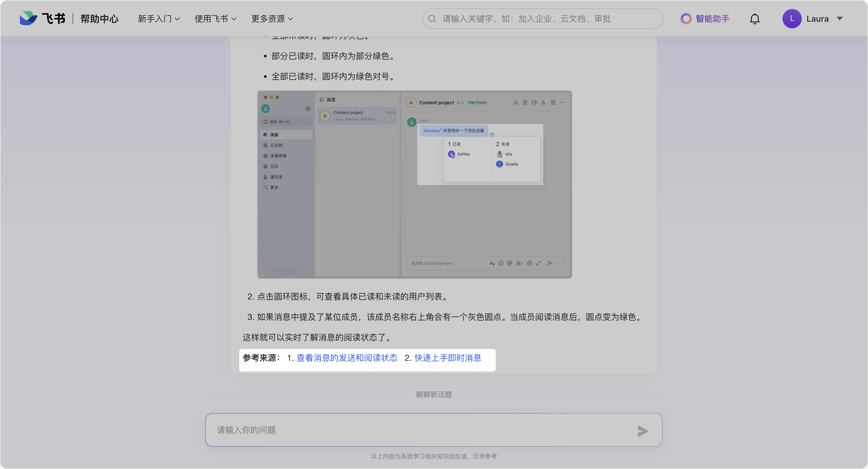Open the Content project chat screenshot image
868x469 pixels.
(414, 185)
